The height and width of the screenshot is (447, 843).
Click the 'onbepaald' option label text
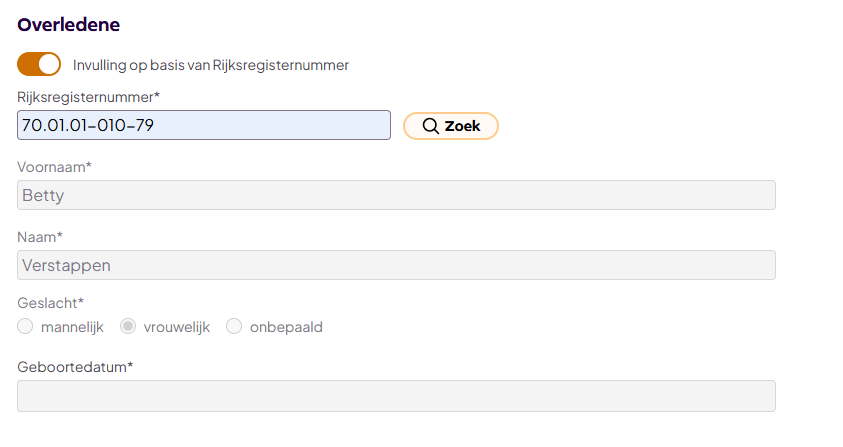(x=285, y=327)
